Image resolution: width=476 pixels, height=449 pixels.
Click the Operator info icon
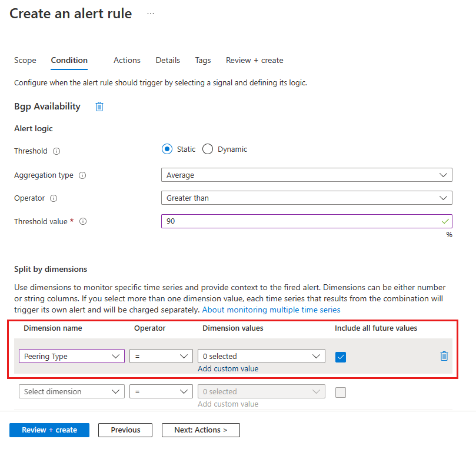(x=53, y=198)
